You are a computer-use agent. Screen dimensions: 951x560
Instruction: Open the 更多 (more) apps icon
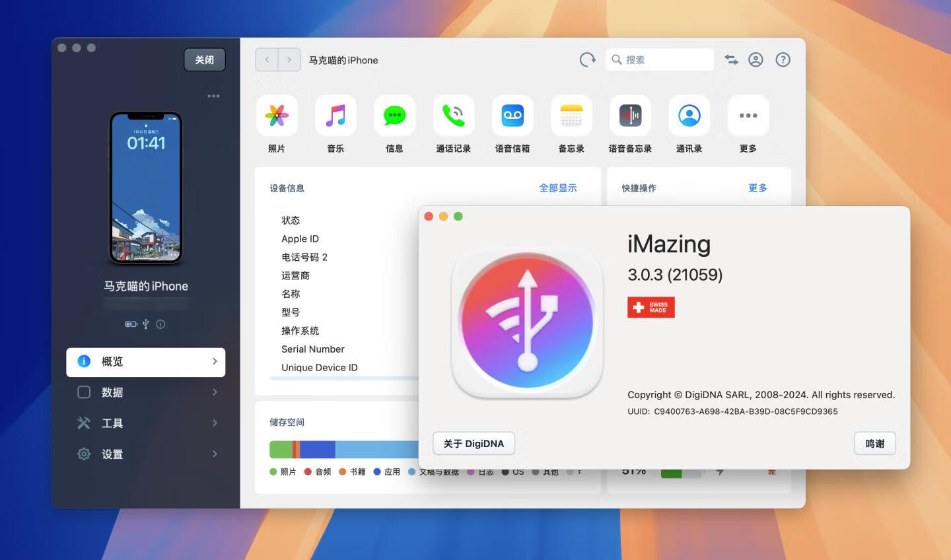coord(748,116)
